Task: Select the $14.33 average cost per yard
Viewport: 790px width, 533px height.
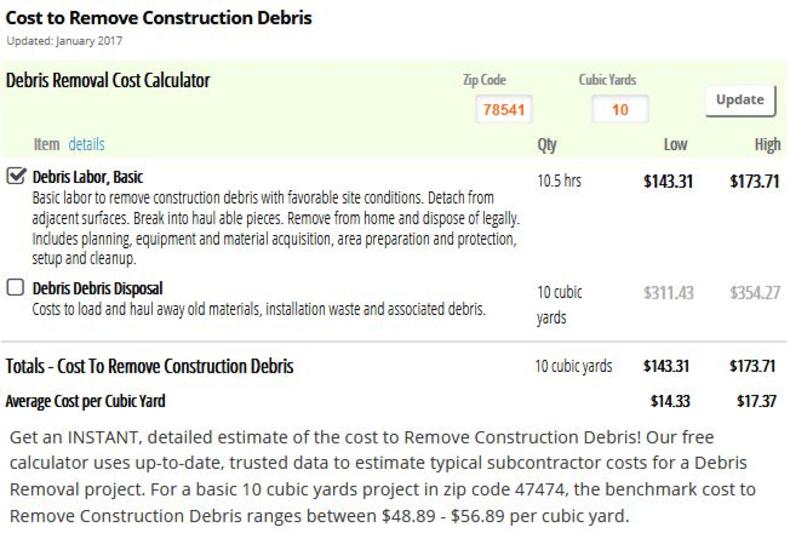Action: coord(670,401)
